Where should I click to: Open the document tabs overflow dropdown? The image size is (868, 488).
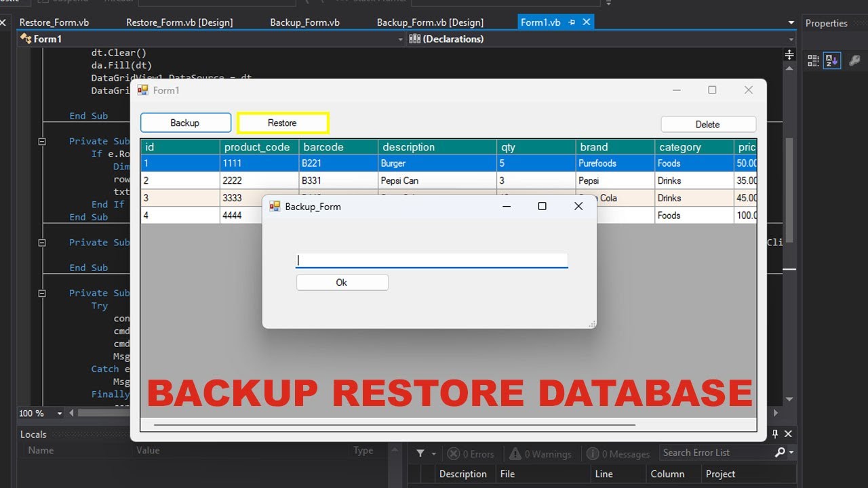tap(791, 23)
